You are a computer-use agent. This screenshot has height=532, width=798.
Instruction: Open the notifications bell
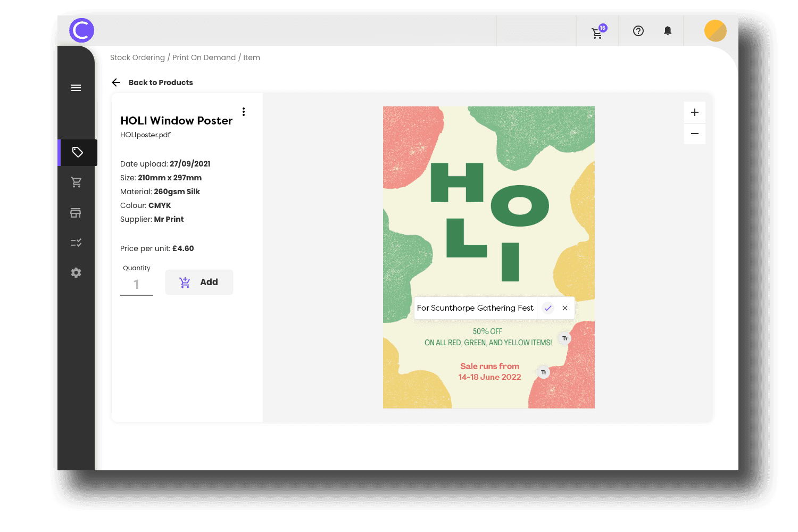tap(668, 31)
